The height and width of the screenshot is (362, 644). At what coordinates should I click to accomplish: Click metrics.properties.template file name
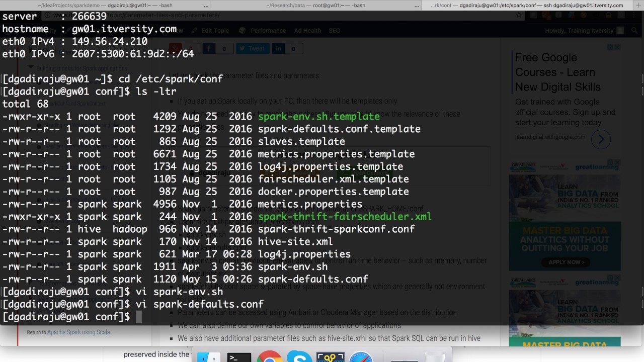[x=336, y=154]
